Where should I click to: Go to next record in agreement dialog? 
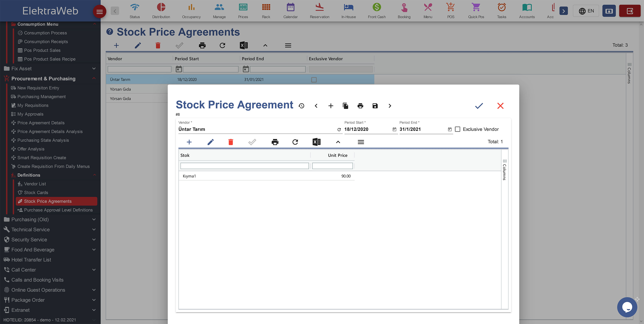click(x=390, y=106)
